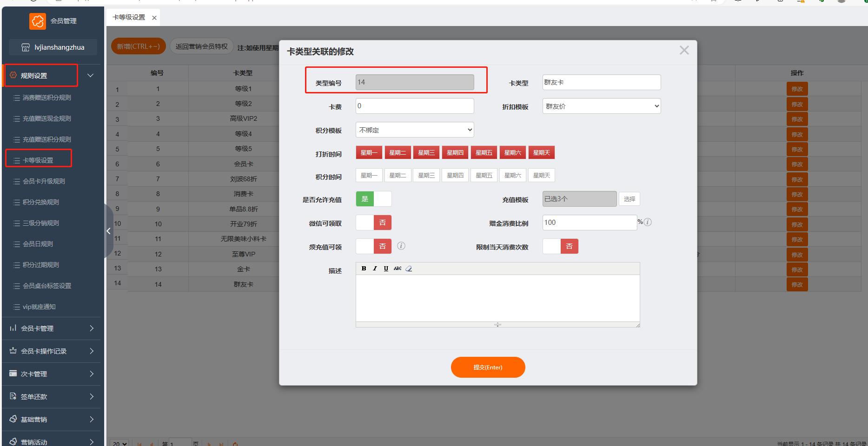The width and height of the screenshot is (868, 446).
Task: Click the eraser clear-format icon in editor
Action: click(x=409, y=269)
